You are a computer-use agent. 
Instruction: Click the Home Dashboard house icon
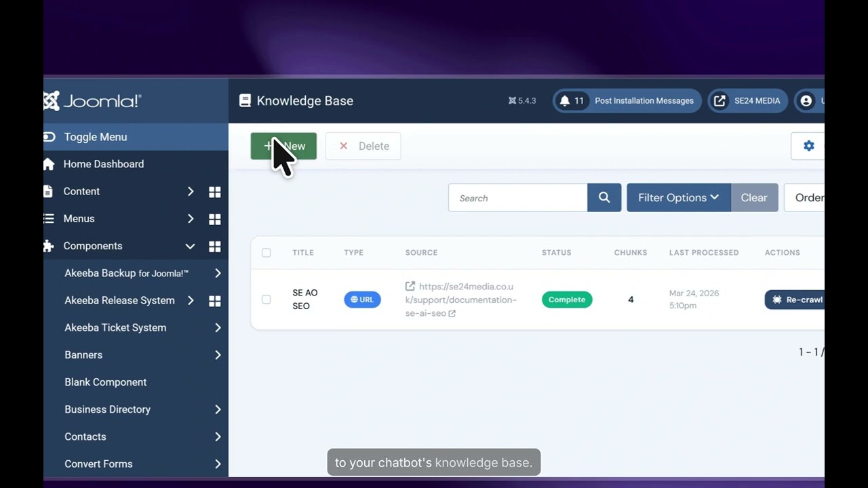coord(49,164)
